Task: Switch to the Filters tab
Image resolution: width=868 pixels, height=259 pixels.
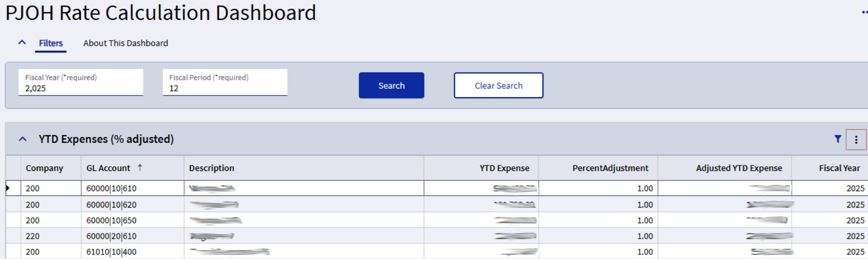Action: coord(51,43)
